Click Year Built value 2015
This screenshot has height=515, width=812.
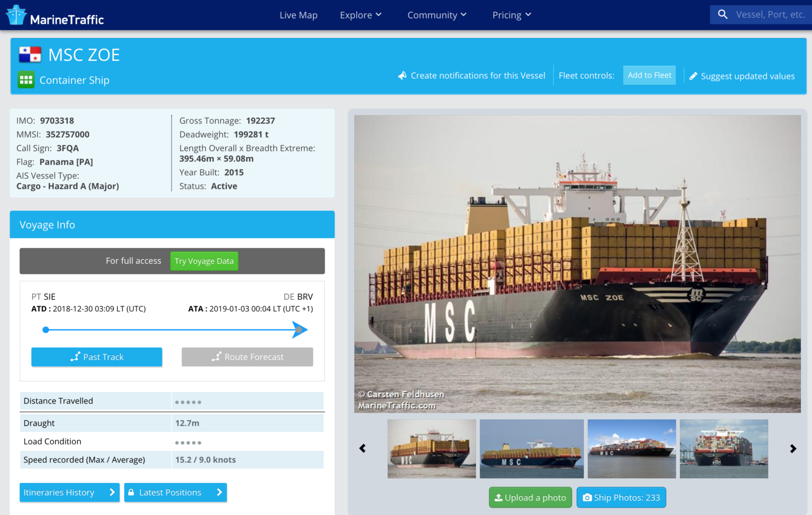pos(234,173)
